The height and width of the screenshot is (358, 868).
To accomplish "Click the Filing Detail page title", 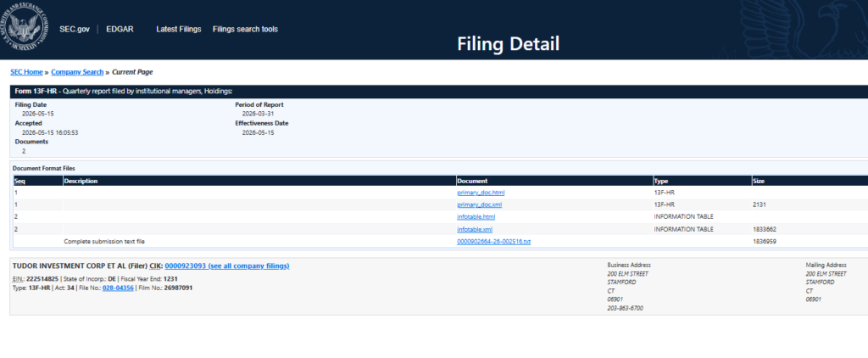I will click(509, 44).
